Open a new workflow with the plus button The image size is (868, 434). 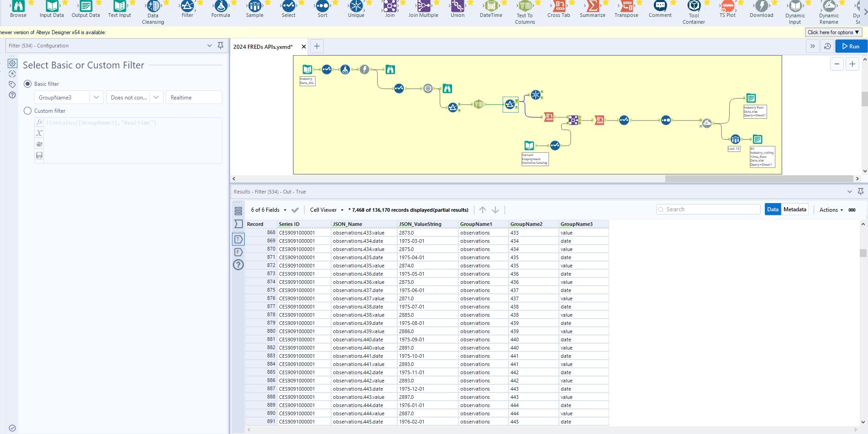316,46
